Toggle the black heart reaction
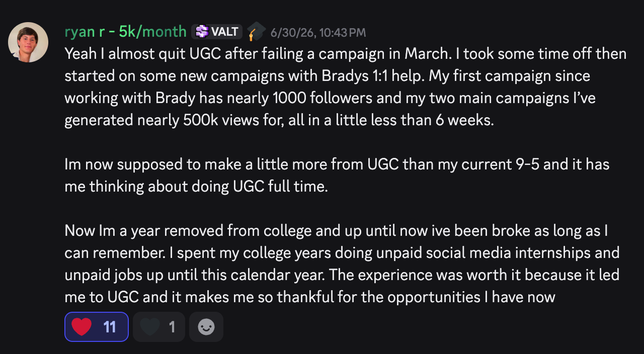 point(159,327)
